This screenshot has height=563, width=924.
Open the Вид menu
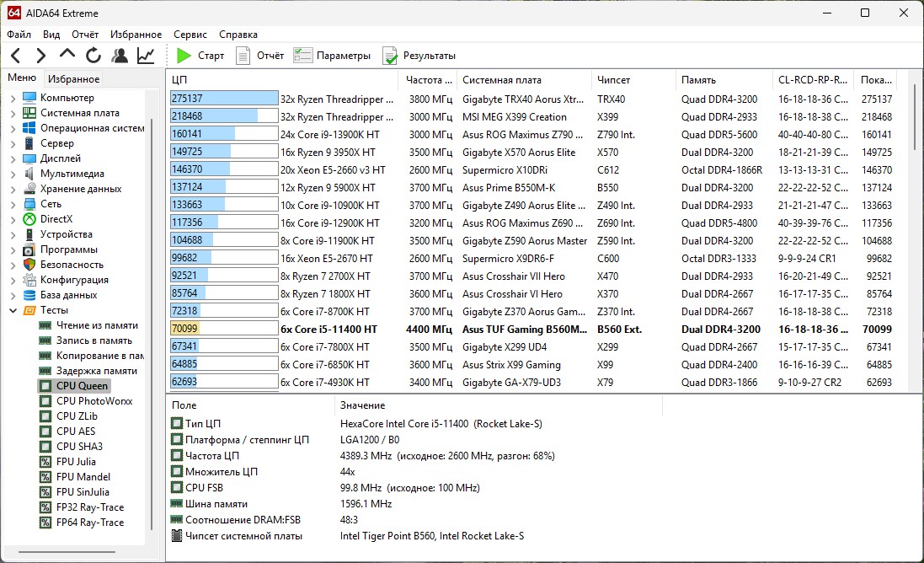coord(51,35)
